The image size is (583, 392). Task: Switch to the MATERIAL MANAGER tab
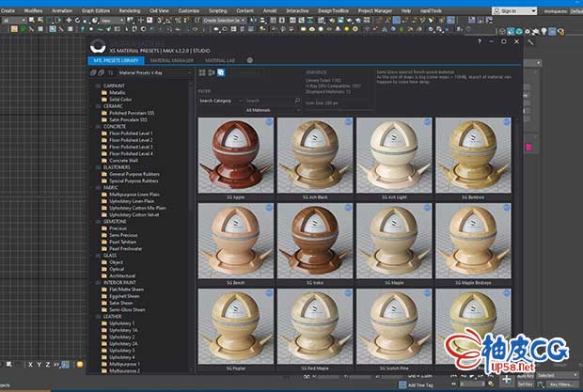coord(171,60)
